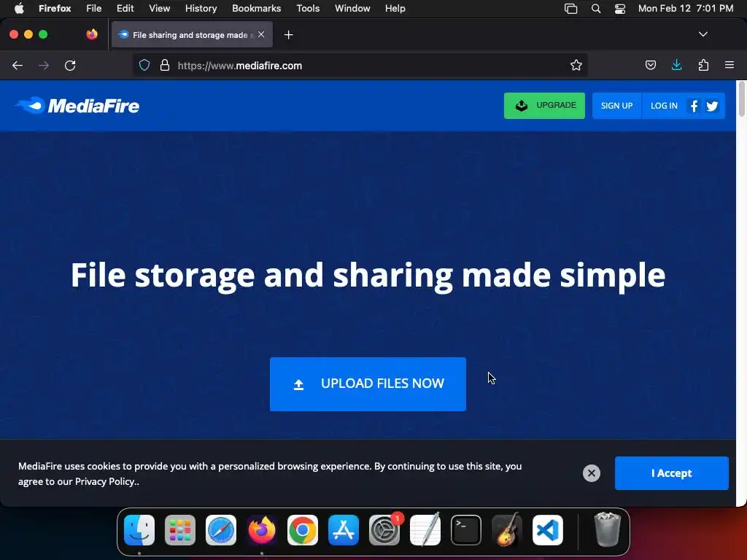This screenshot has height=560, width=747.
Task: Open Firefox extensions puzzle icon
Action: tap(703, 65)
